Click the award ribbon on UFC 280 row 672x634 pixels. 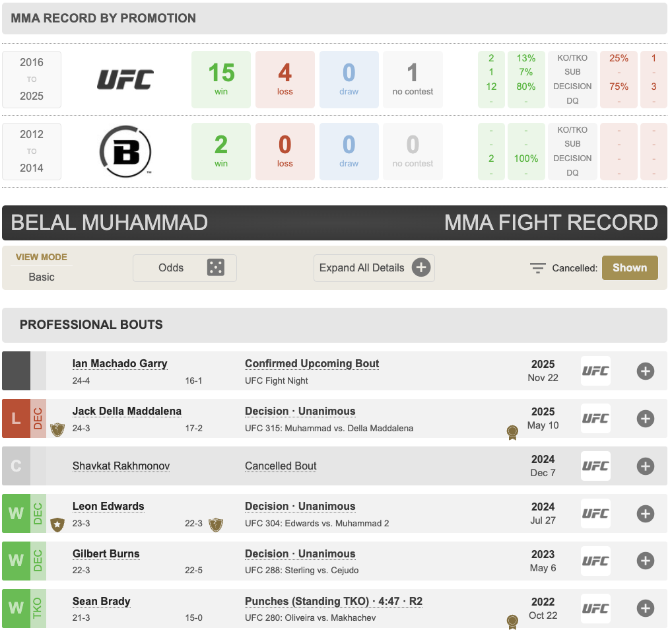[x=512, y=621]
